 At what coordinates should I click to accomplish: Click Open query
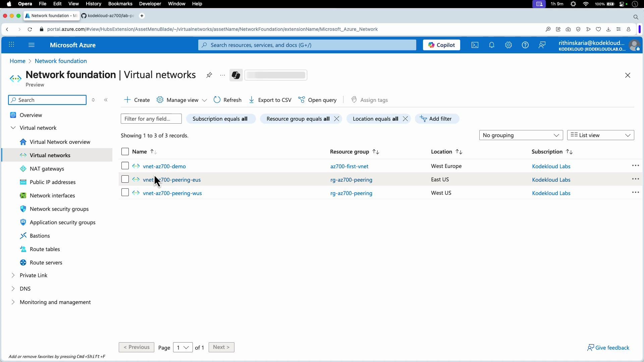pyautogui.click(x=317, y=100)
